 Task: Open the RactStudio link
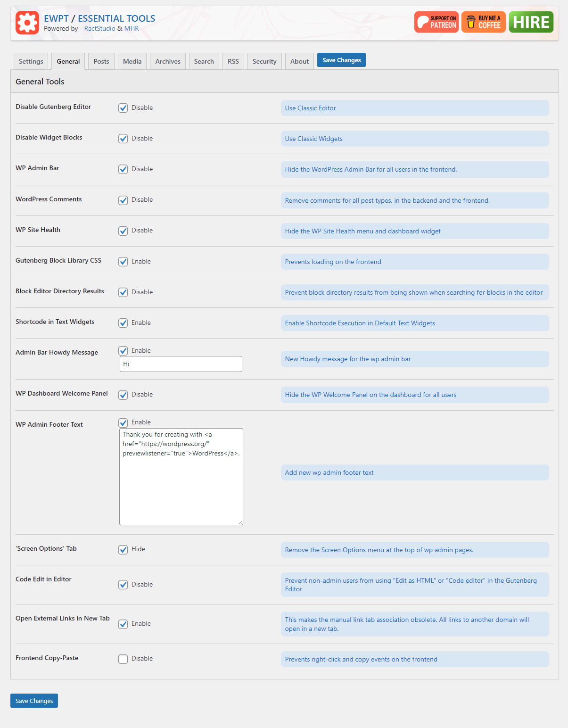[x=99, y=28]
